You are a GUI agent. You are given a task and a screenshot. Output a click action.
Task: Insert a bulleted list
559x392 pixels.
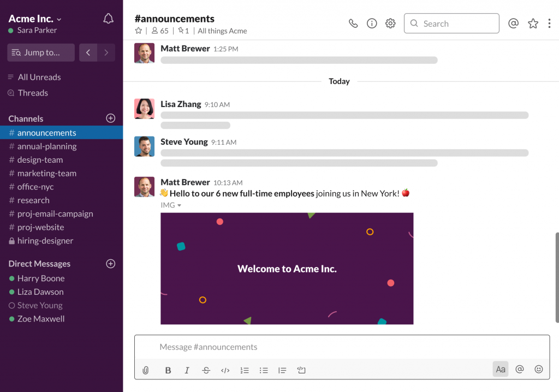(x=264, y=370)
